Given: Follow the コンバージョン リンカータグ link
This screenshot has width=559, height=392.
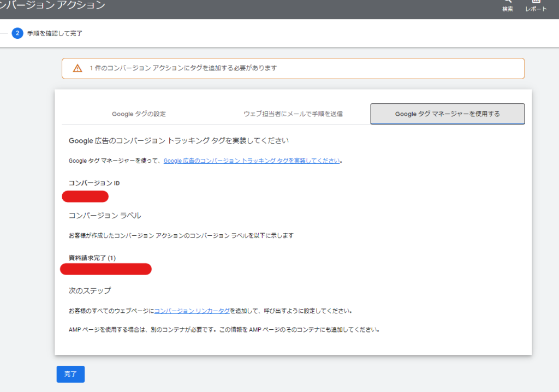Looking at the screenshot, I should (192, 311).
